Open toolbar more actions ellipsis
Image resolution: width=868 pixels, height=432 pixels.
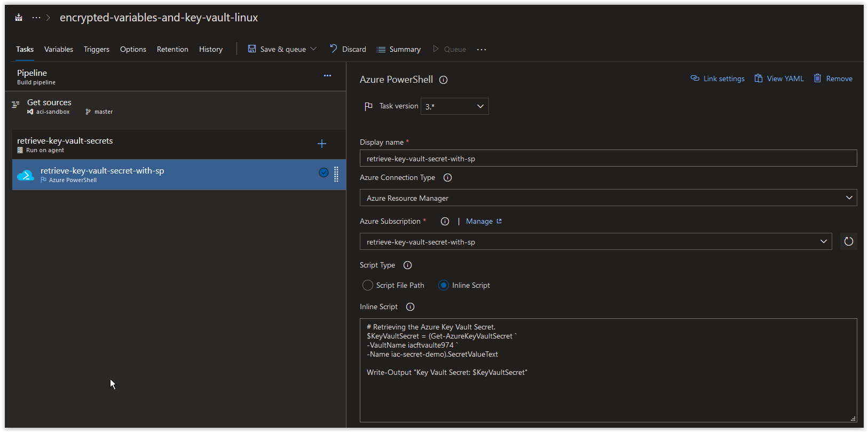482,49
